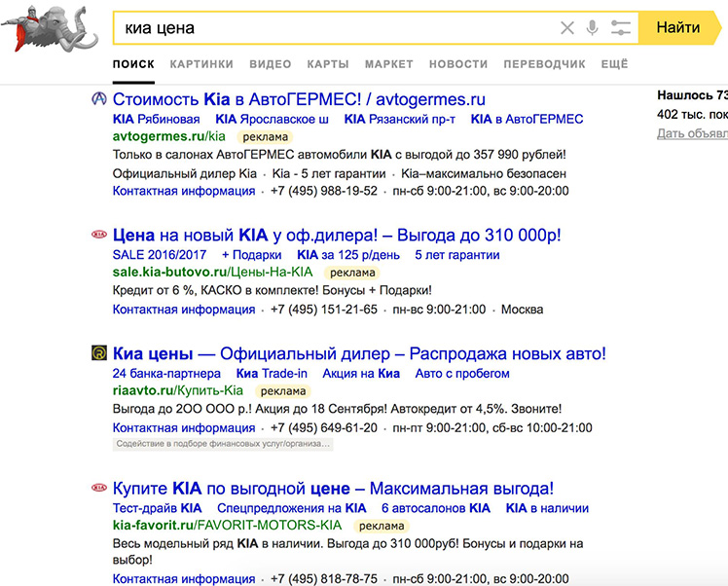Open the Переводчик tab

544,64
